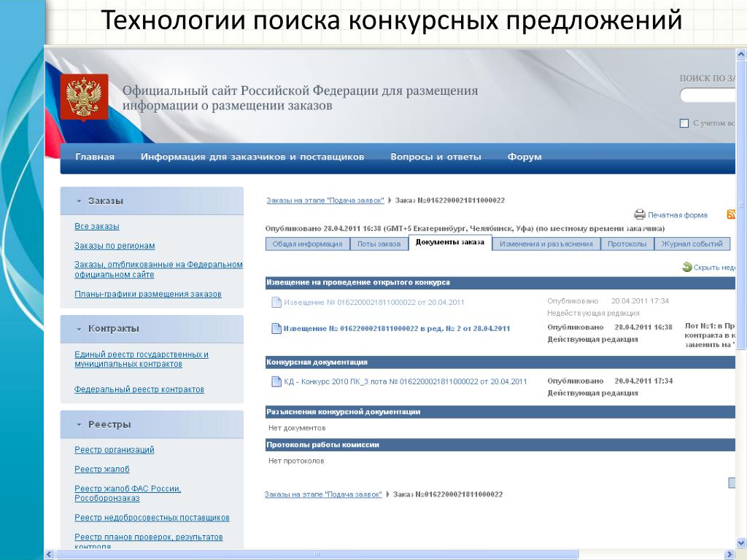Toggle the С учетом checkbox under search

[684, 123]
